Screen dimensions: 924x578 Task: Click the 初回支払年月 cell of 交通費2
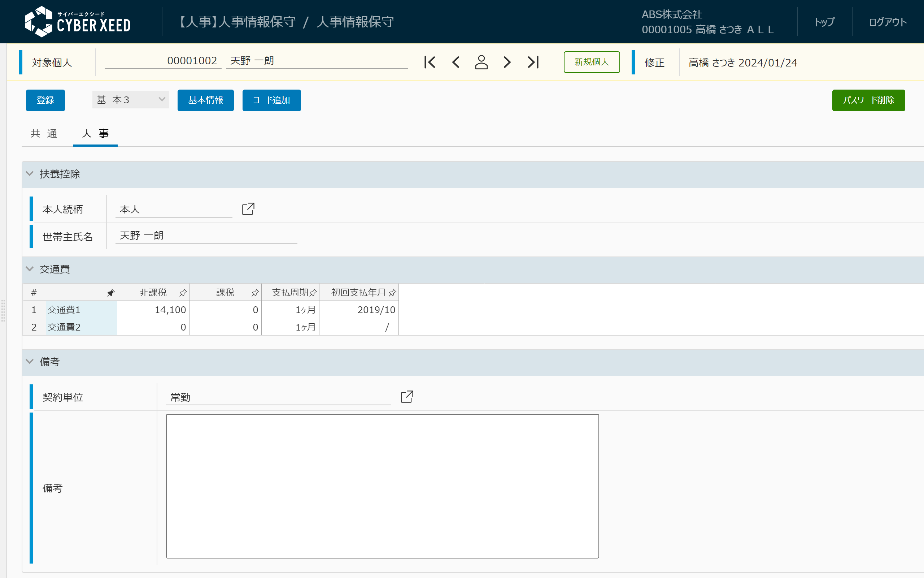click(359, 327)
